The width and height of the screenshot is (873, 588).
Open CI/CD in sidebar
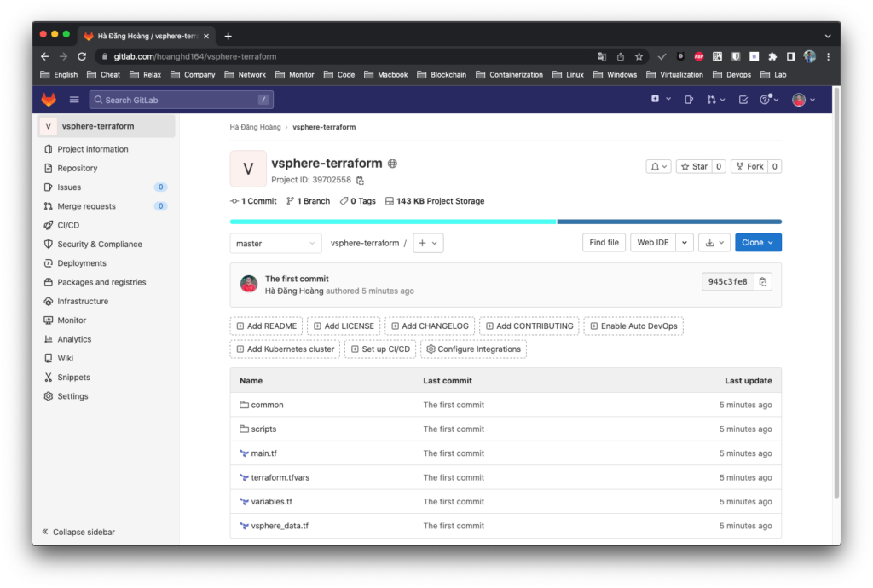coord(106,225)
